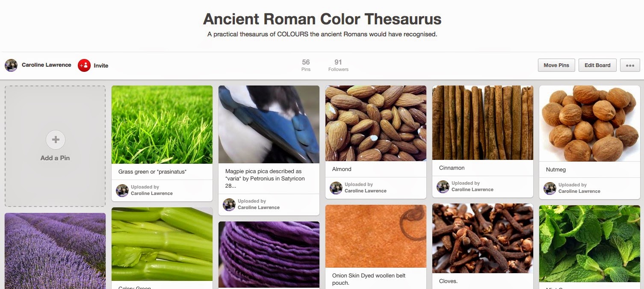Open the cinnamon sticks pin image
Image resolution: width=644 pixels, height=289 pixels.
click(x=483, y=123)
